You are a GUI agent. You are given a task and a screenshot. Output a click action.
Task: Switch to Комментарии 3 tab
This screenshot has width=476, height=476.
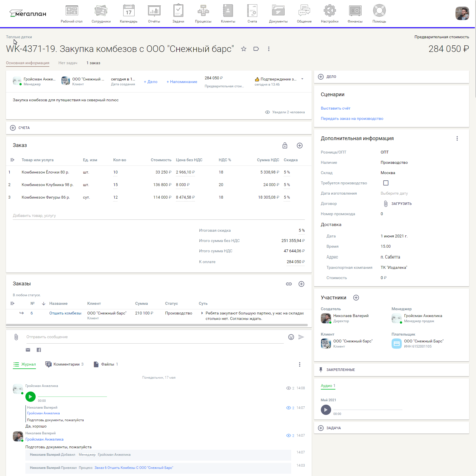[x=64, y=364]
